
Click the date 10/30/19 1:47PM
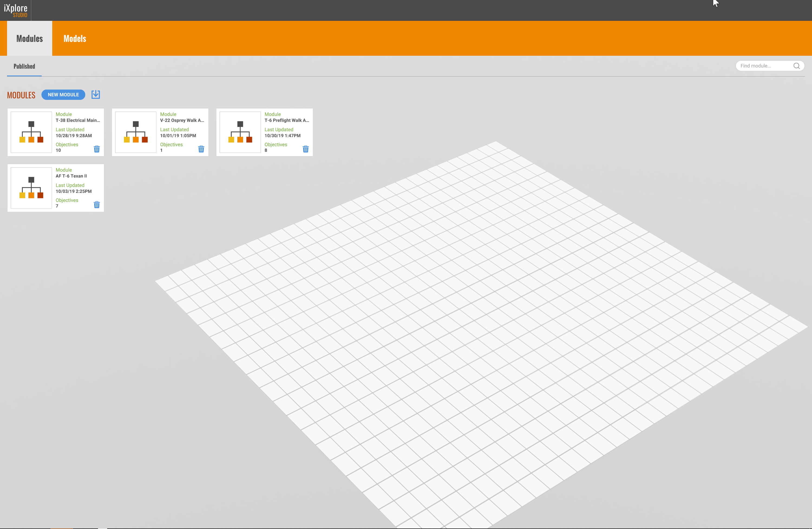tap(283, 136)
